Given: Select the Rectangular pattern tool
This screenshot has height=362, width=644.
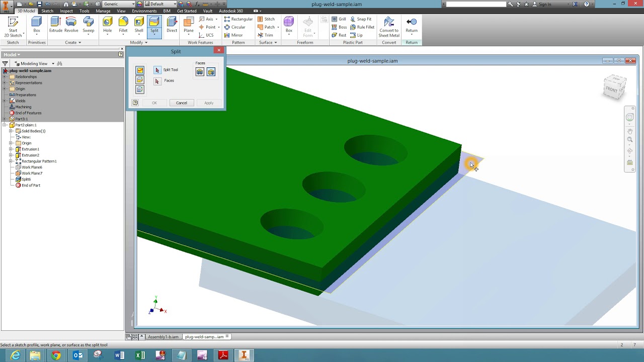Looking at the screenshot, I should tap(238, 19).
